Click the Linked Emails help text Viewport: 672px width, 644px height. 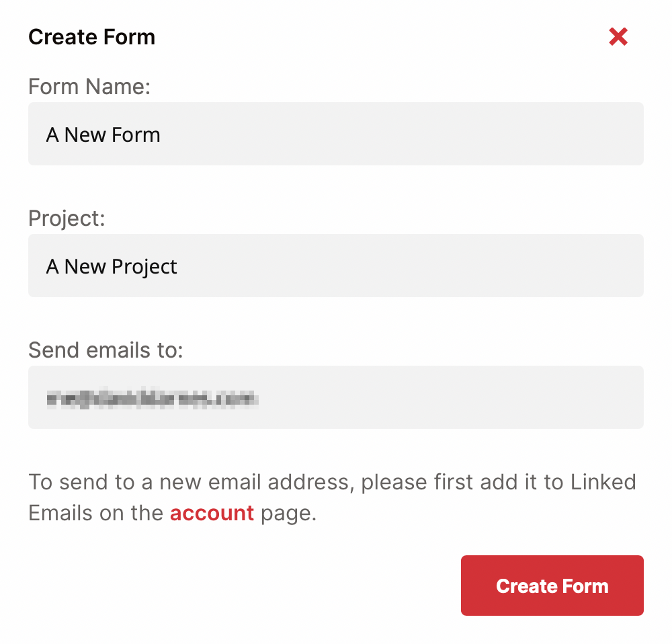[x=333, y=481]
